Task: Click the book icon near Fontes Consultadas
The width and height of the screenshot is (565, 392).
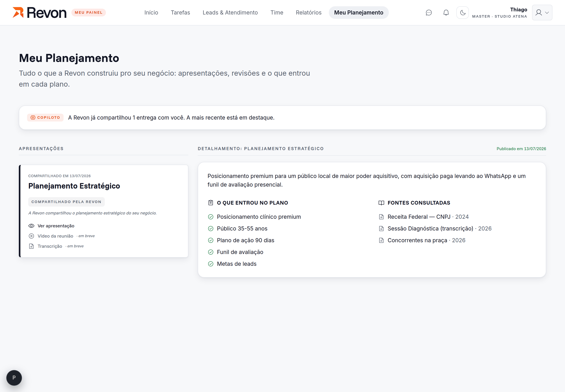Action: (381, 203)
